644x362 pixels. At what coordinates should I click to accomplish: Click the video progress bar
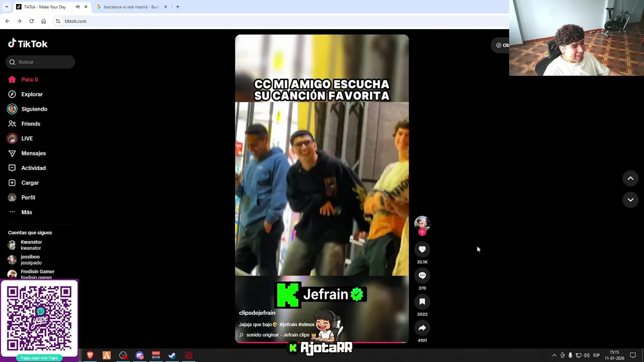click(x=321, y=342)
